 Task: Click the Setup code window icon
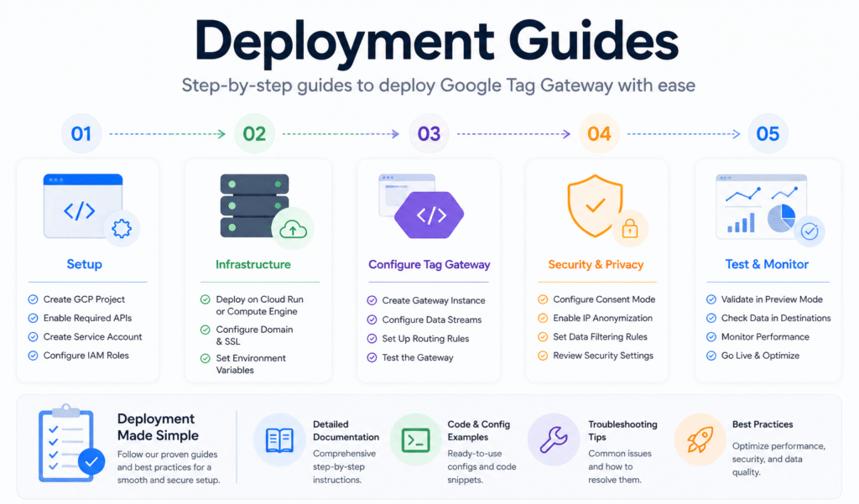(83, 206)
